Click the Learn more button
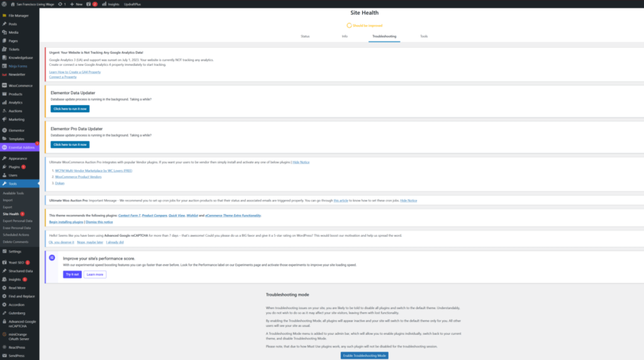The height and width of the screenshot is (360, 644). [95, 274]
